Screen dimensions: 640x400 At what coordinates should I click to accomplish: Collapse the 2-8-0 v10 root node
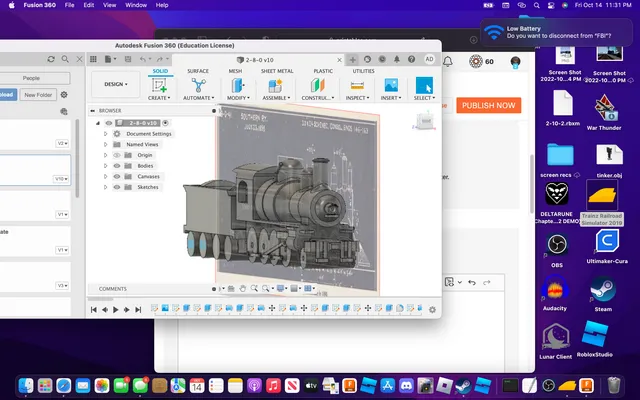click(x=98, y=123)
